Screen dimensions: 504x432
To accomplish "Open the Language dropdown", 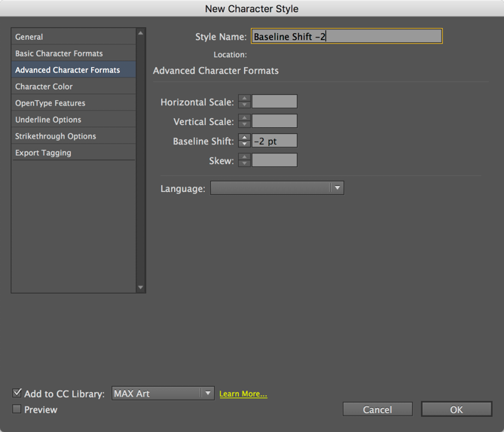I will 276,188.
